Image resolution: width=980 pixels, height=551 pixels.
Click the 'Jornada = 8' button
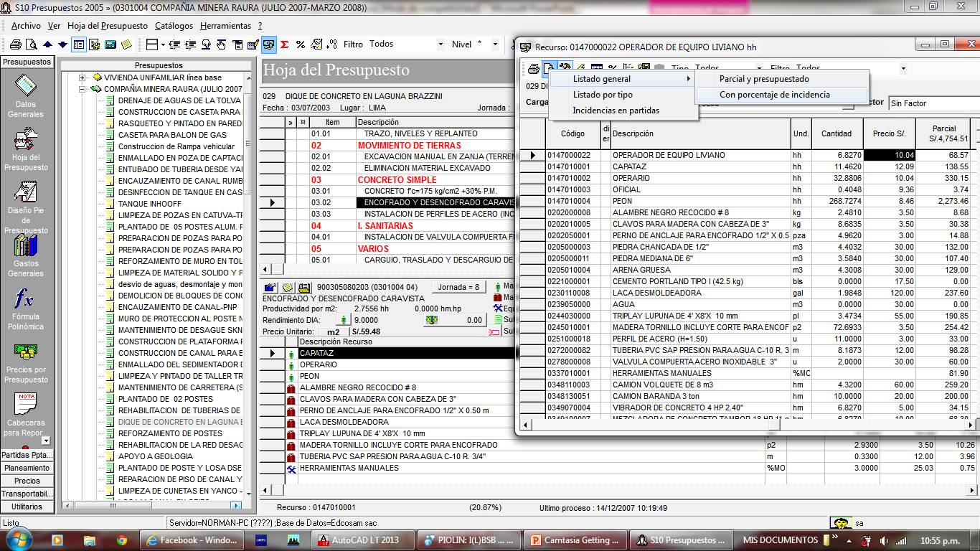[x=459, y=287]
